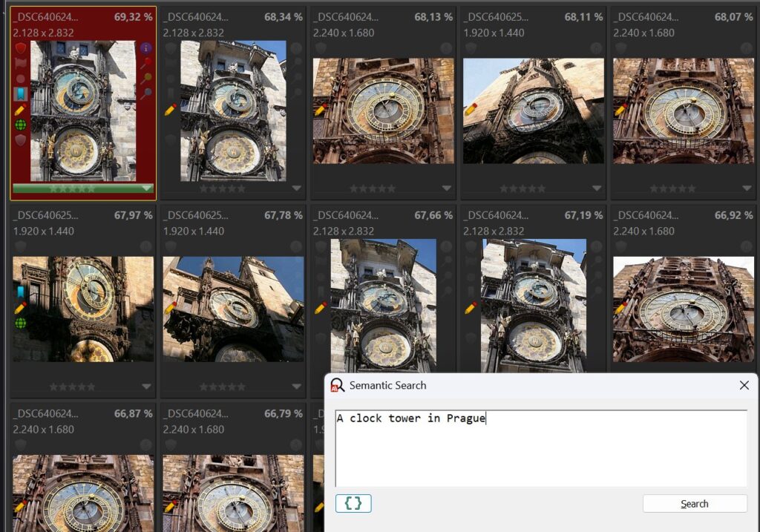Click '1.920 x 1.440' under the 68,11 % entry
760x532 pixels.
[x=494, y=33]
